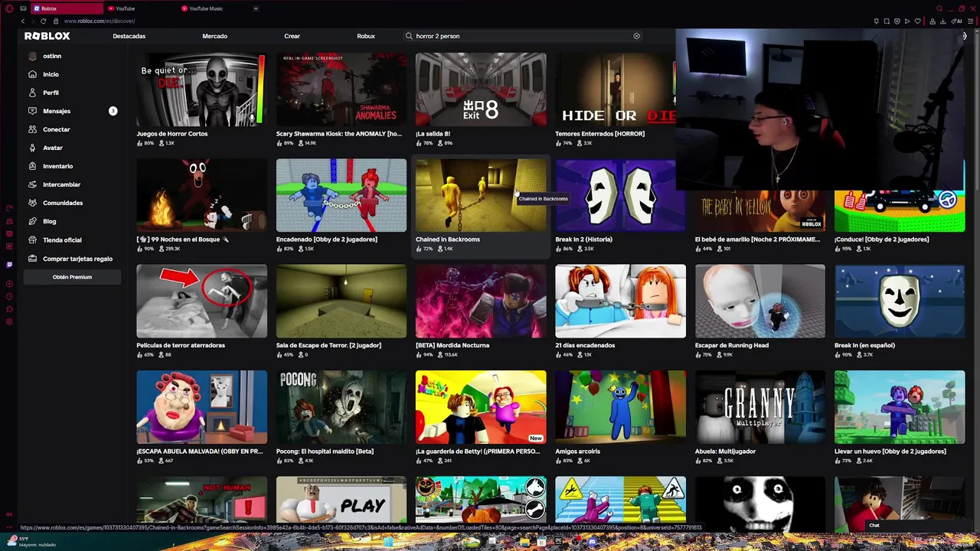This screenshot has height=551, width=980.
Task: Open the Mercado menu
Action: pyautogui.click(x=214, y=36)
